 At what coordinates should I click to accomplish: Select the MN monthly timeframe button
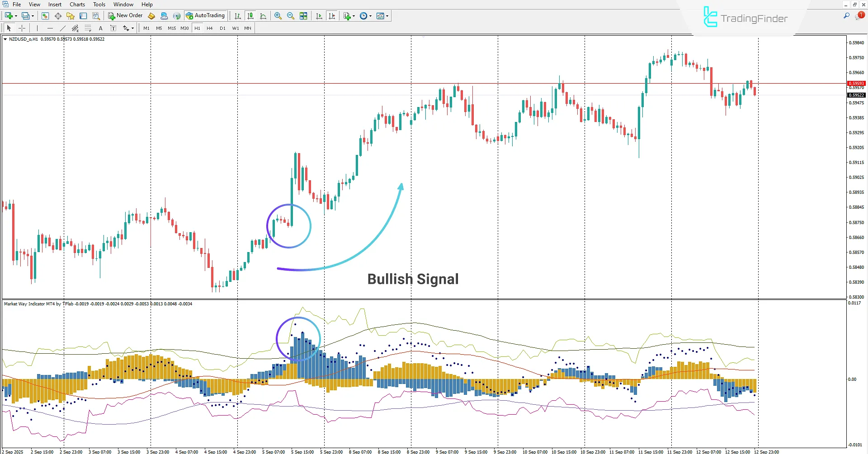247,28
